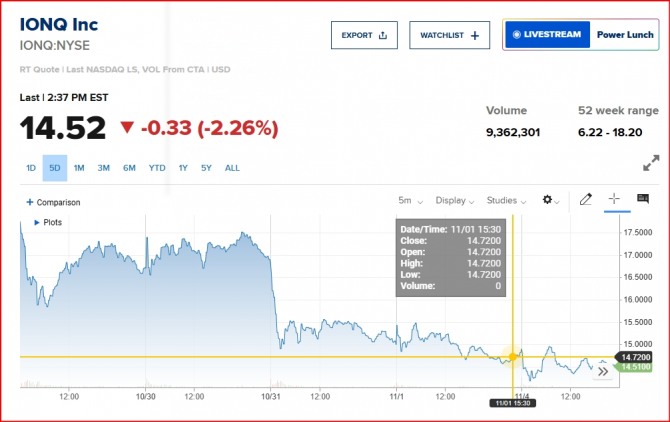Open the 5m interval dropdown

410,201
